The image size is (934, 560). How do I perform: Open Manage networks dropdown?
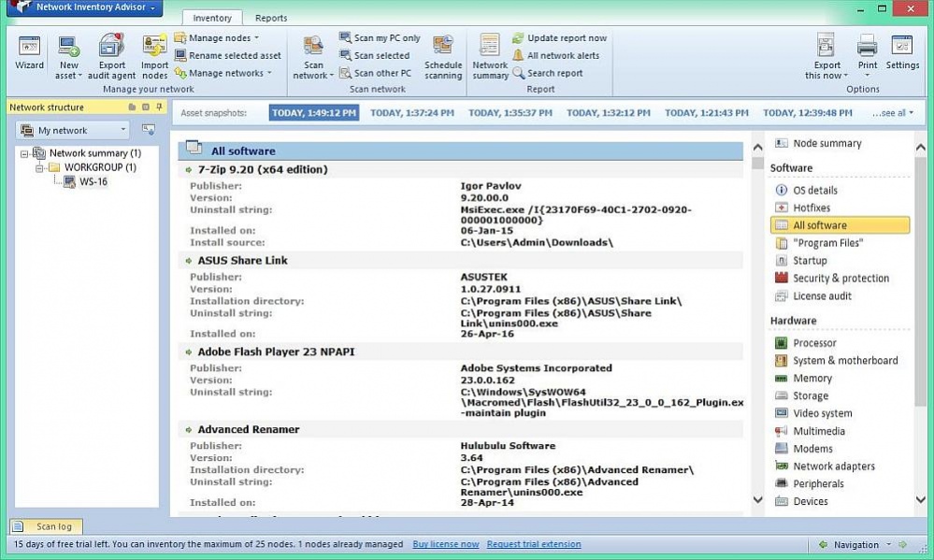[224, 73]
